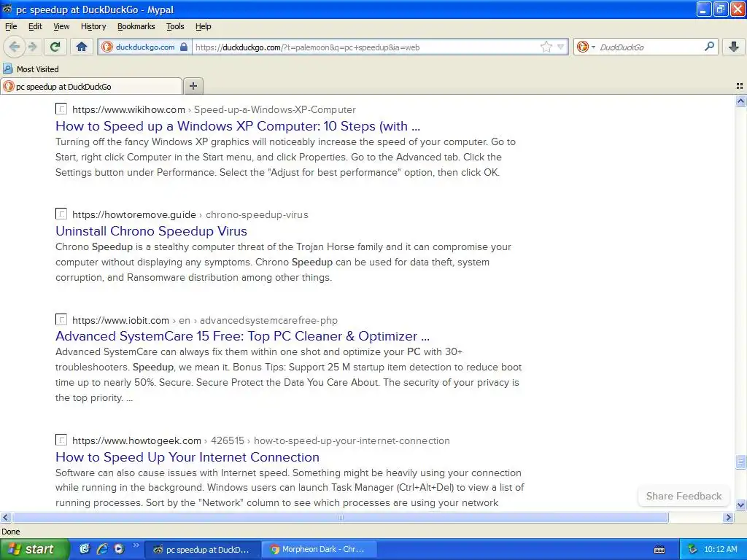Click the keyboard icon in system tray

click(659, 550)
